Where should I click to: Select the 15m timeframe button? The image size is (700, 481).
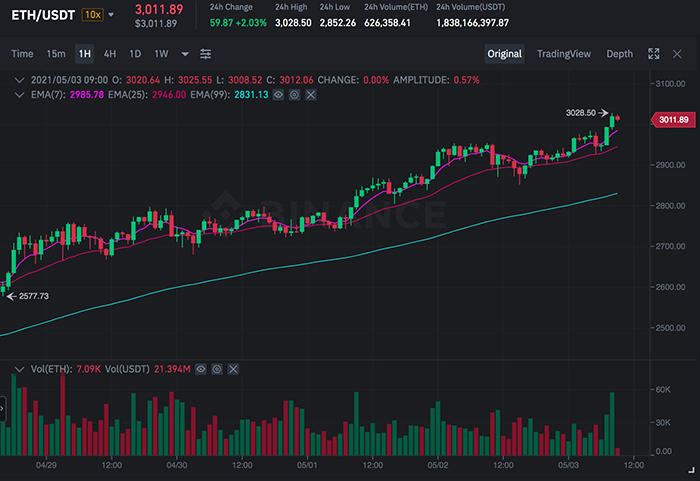click(x=56, y=54)
